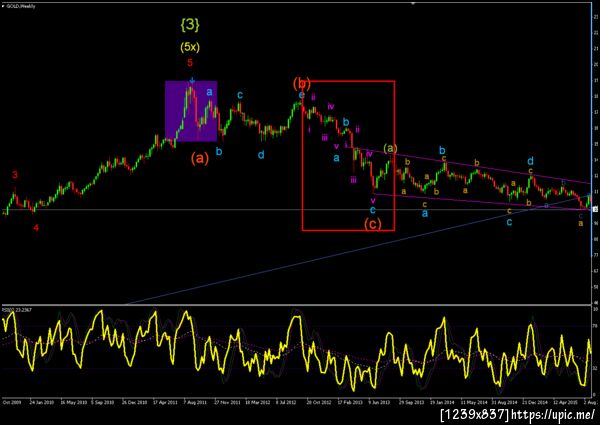Click the 7 Aug 2011 date label
This screenshot has width=600, height=425.
pyautogui.click(x=195, y=402)
